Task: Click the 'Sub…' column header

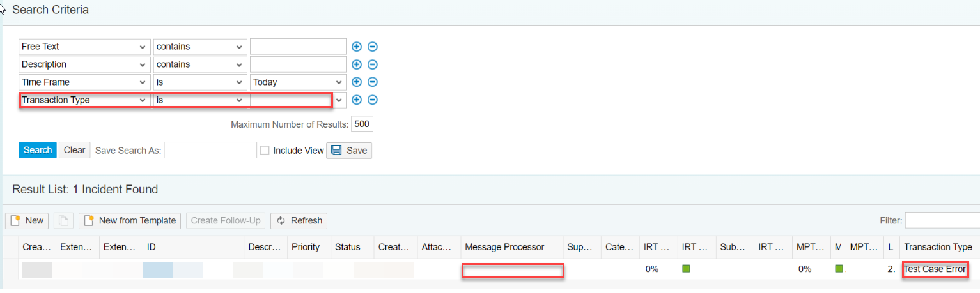Action: [x=735, y=247]
